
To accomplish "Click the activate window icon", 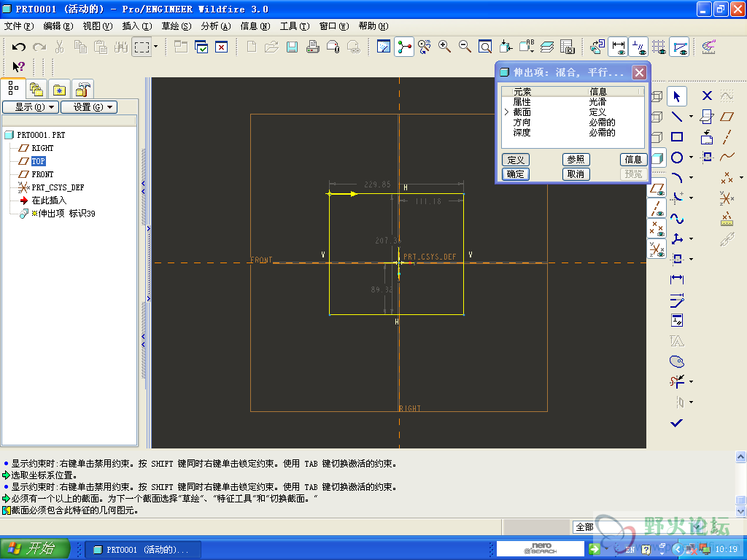I will tap(201, 47).
